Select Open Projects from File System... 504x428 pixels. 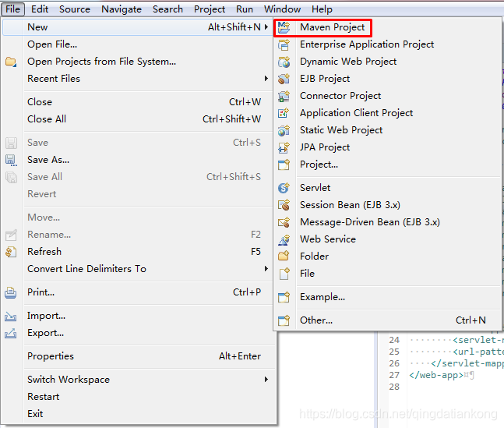tap(138, 62)
